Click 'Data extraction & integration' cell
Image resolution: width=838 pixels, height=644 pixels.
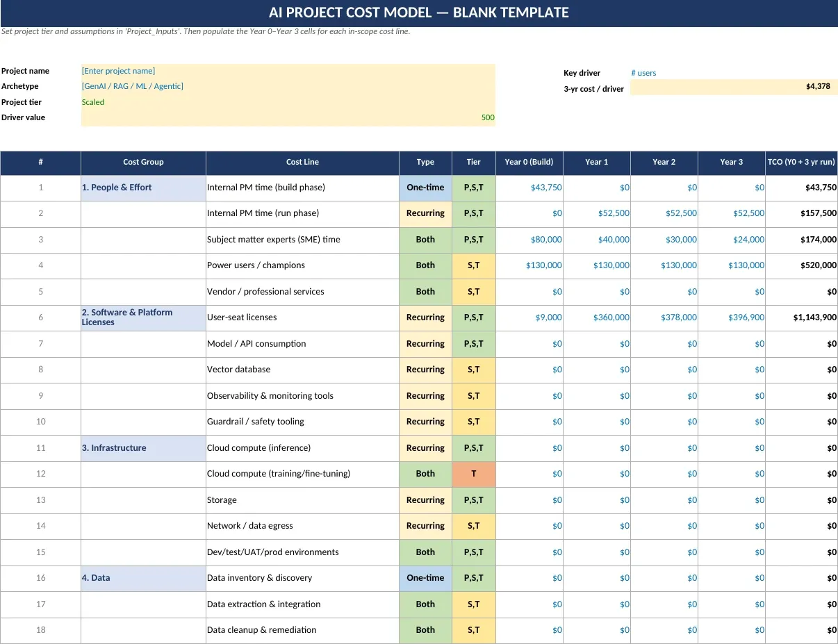click(302, 604)
